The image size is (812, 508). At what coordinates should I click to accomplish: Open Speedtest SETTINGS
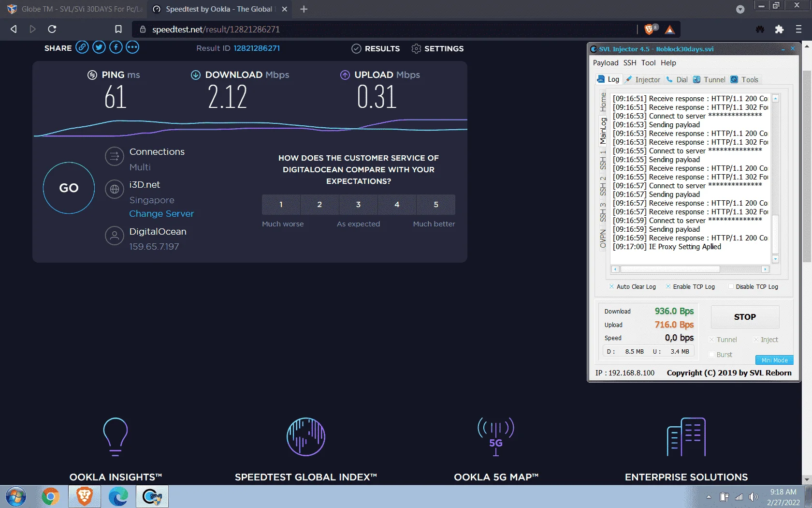click(437, 48)
